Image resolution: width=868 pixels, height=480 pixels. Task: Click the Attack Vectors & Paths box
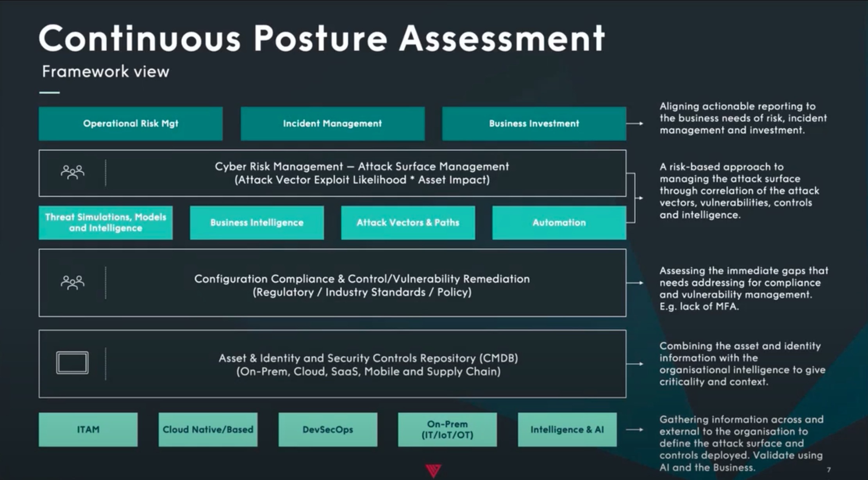tap(408, 223)
